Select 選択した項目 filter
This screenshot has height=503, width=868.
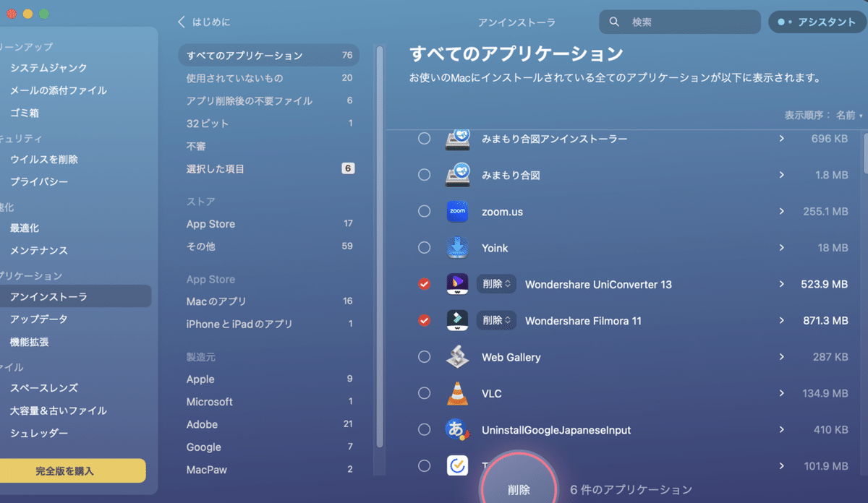point(268,168)
